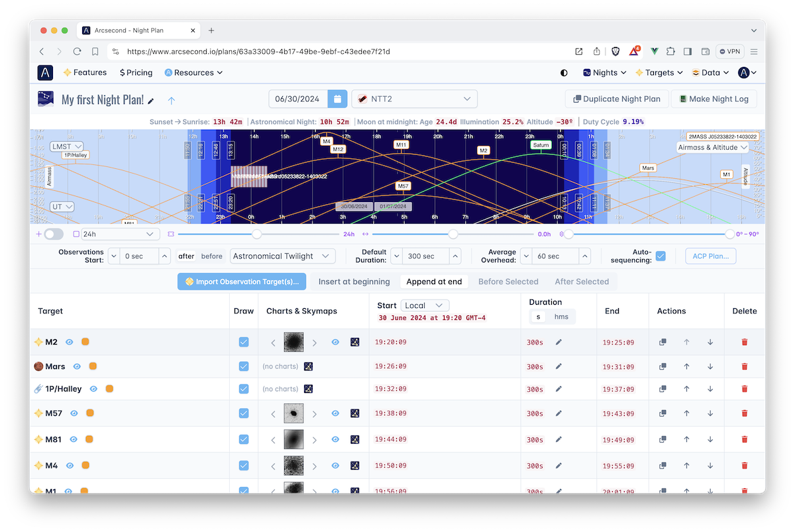Toggle dark mode in the navbar

pos(563,73)
